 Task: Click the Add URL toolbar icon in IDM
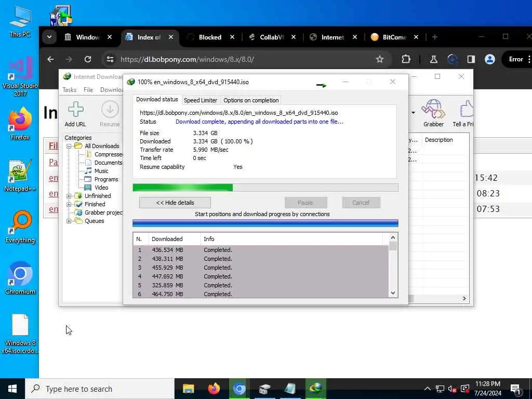(75, 114)
